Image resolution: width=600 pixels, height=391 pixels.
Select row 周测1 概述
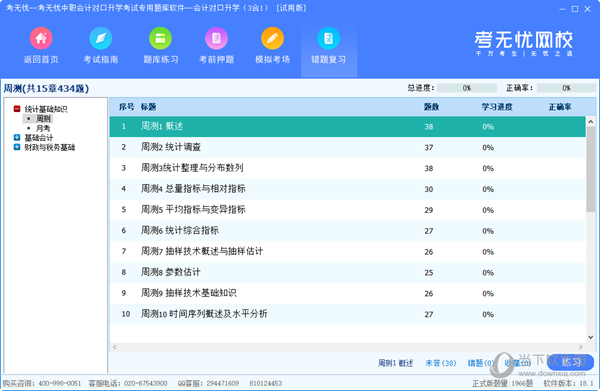(x=347, y=127)
